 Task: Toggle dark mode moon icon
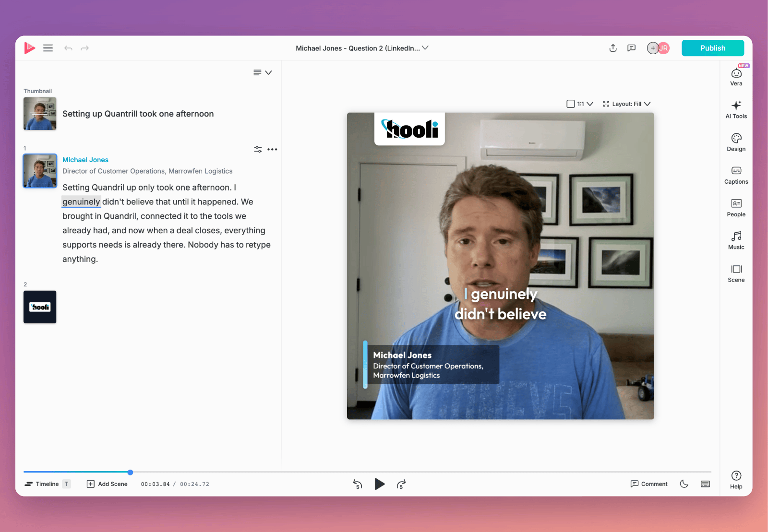click(x=684, y=484)
